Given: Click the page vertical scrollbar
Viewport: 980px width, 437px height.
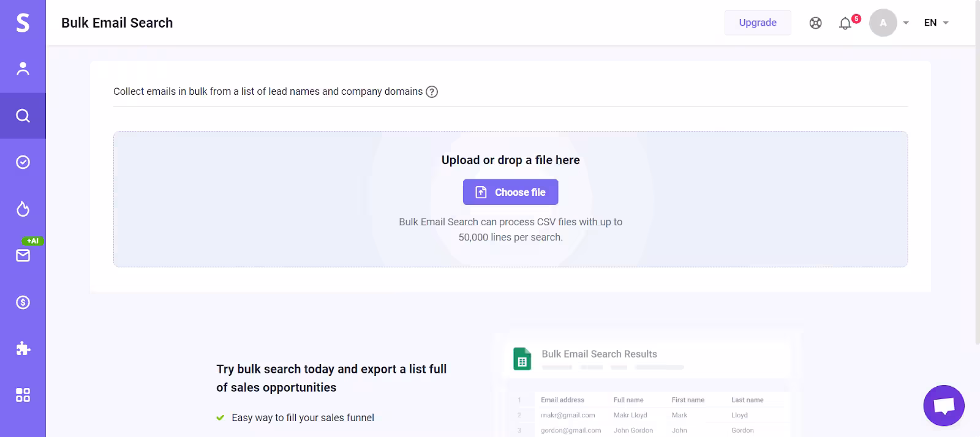Looking at the screenshot, I should tap(977, 184).
